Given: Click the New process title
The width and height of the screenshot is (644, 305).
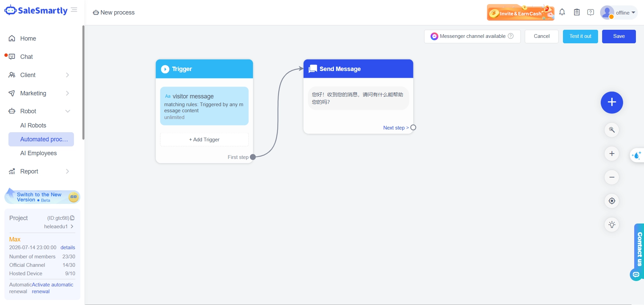Looking at the screenshot, I should (117, 13).
